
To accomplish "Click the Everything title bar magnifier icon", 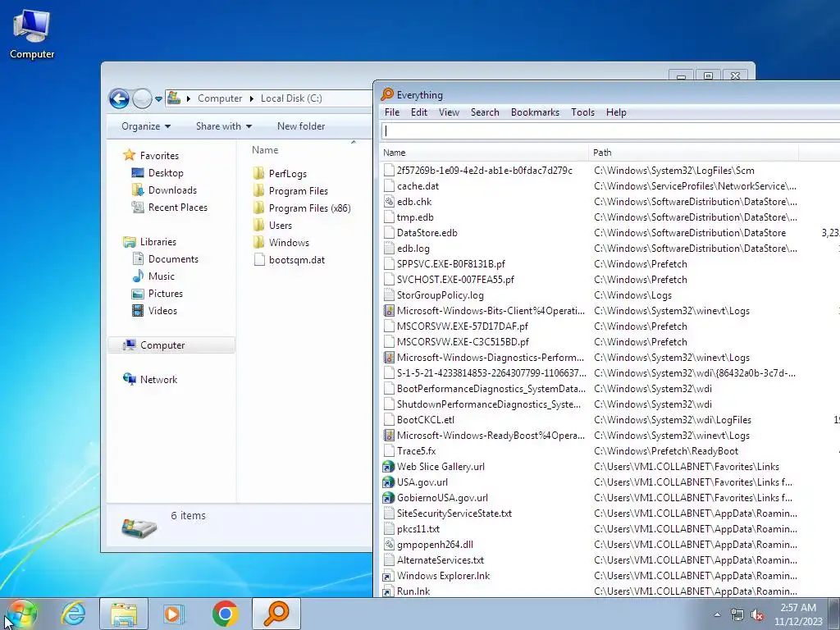I will pos(387,95).
